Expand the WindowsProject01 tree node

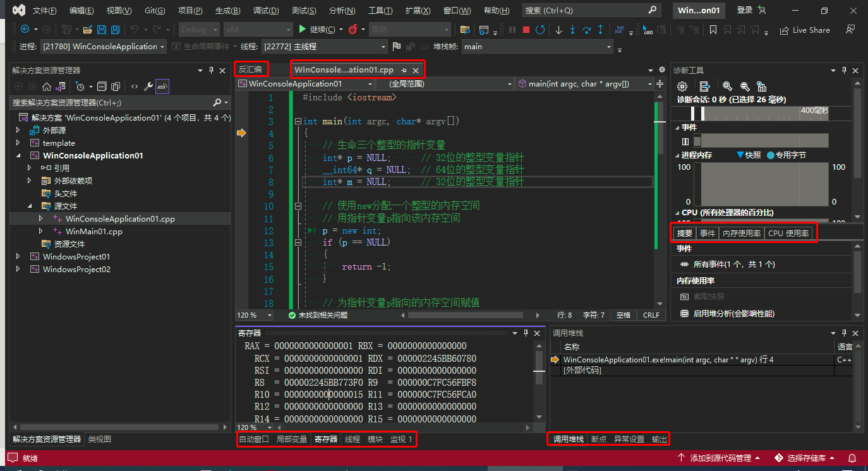18,257
